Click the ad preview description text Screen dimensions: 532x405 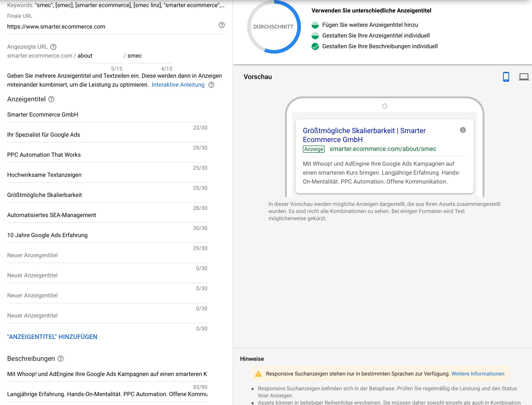click(381, 173)
